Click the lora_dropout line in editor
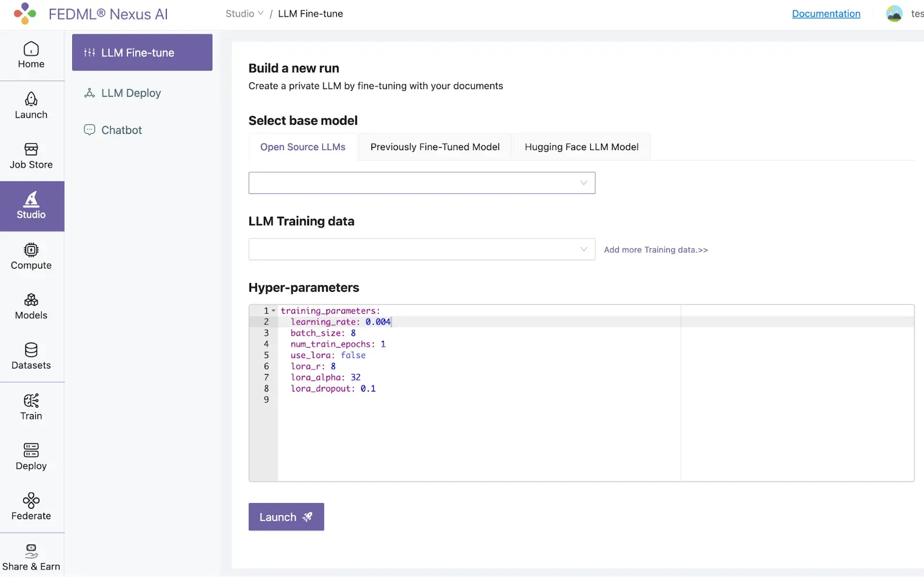The width and height of the screenshot is (924, 577). (333, 389)
